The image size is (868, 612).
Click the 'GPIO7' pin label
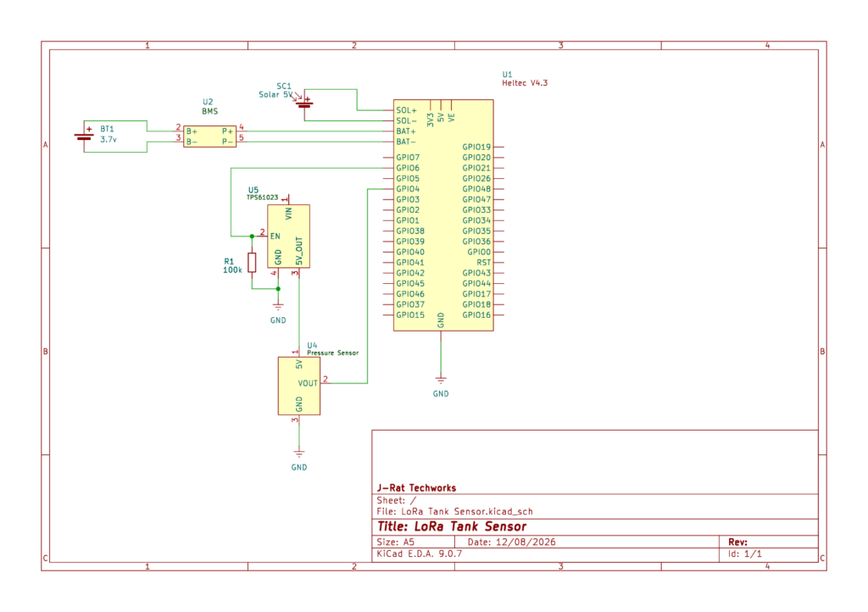pos(408,158)
